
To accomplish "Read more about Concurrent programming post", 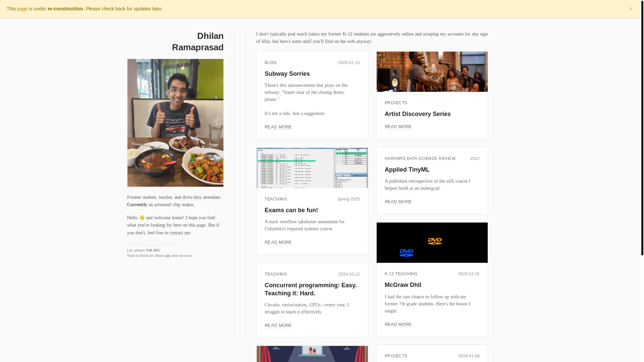I will click(x=278, y=325).
